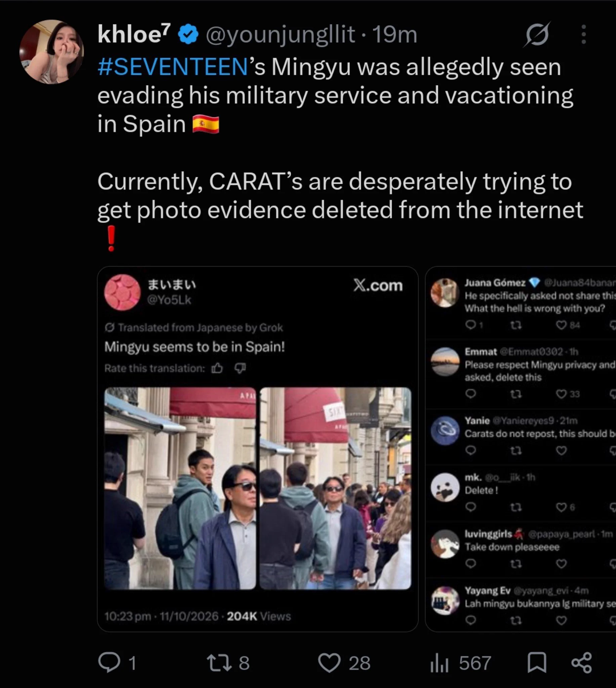This screenshot has height=688, width=616.
Task: Click the #SEVENTEEN hashtag link
Action: (173, 67)
